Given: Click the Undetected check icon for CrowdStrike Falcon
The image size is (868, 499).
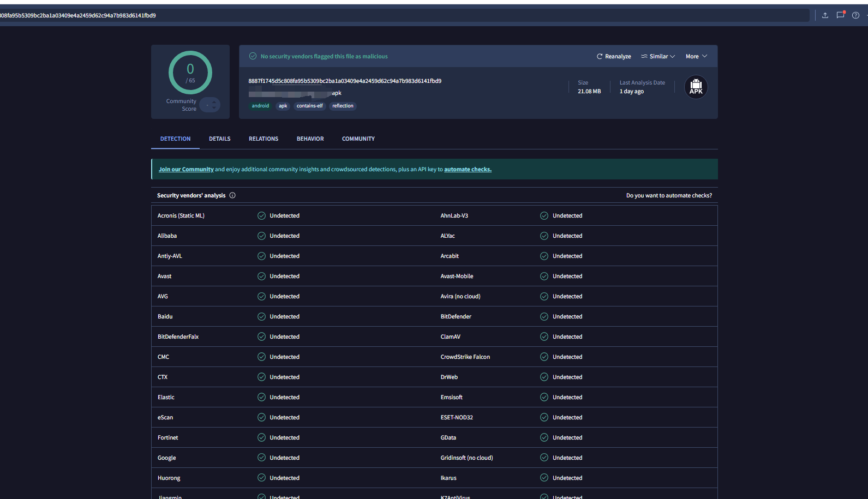Looking at the screenshot, I should (544, 357).
